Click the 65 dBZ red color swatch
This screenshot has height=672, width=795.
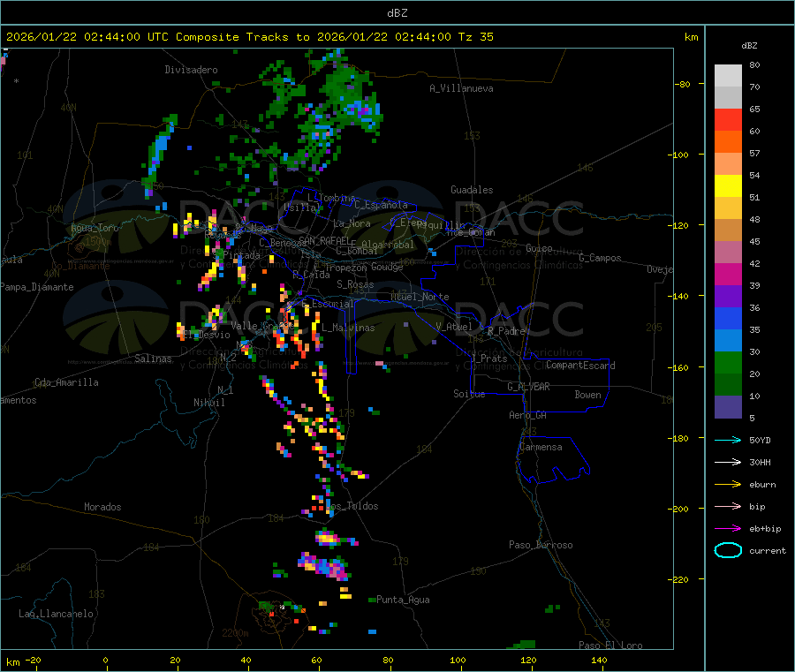coord(728,119)
